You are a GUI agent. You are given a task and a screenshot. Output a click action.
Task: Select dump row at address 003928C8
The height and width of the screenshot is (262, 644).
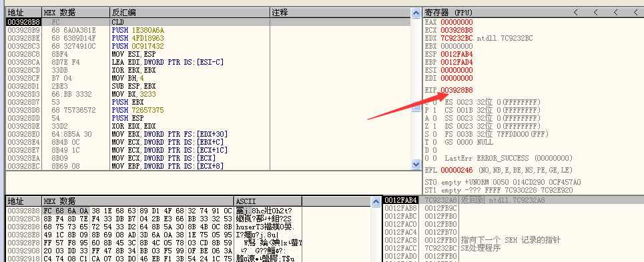click(x=154, y=218)
